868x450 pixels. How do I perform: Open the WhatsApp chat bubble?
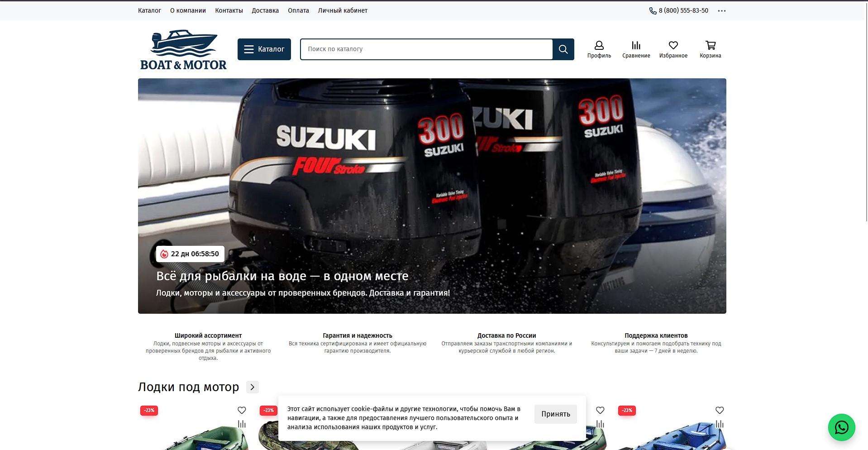(x=841, y=427)
